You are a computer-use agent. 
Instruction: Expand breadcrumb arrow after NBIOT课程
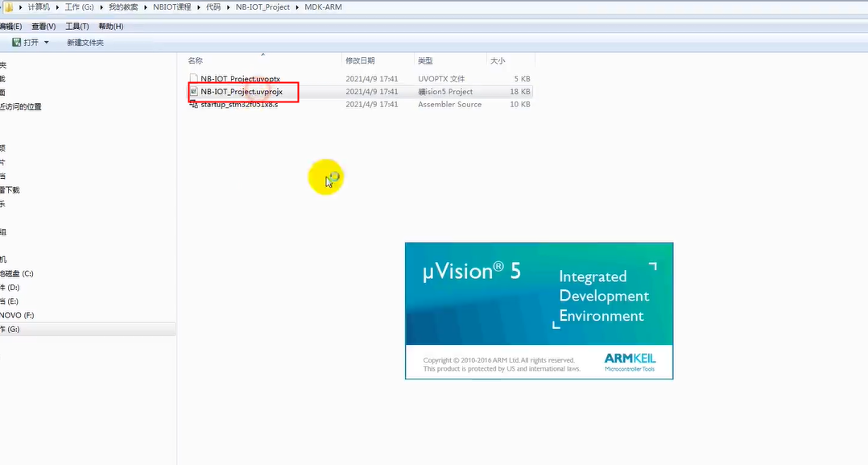[x=199, y=7]
